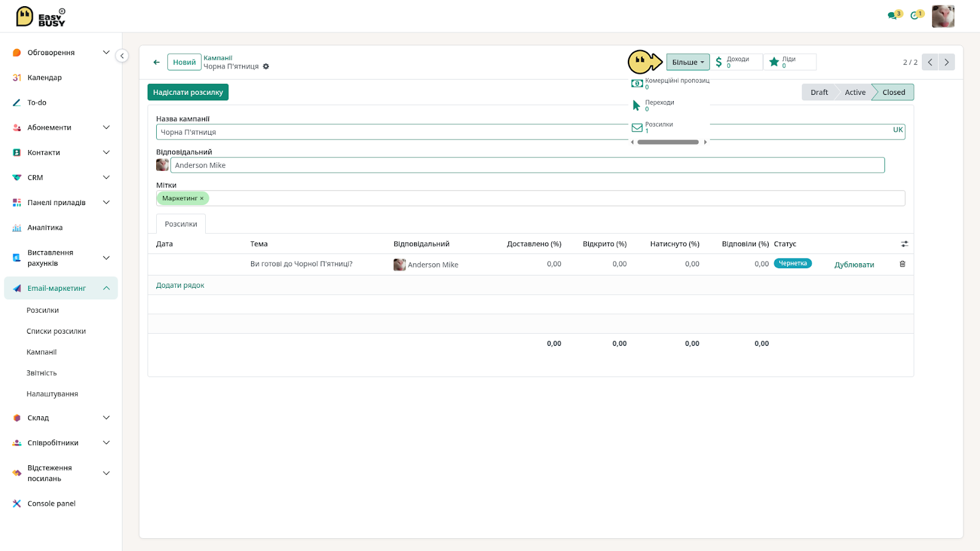This screenshot has width=980, height=551.
Task: Go to previous record arrow
Action: [x=930, y=62]
